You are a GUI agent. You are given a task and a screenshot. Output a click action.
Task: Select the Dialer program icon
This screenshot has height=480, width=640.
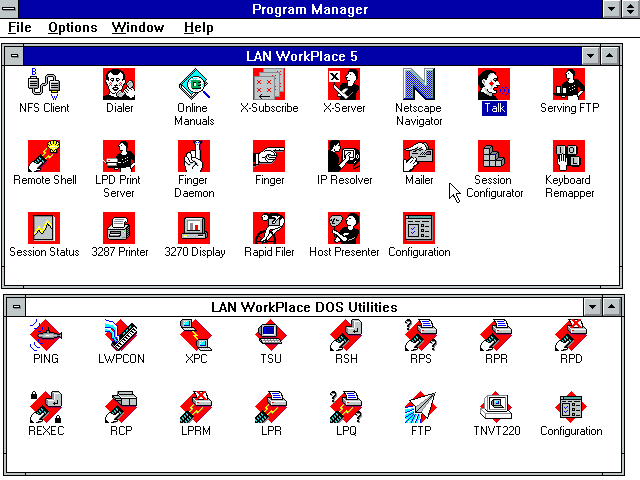119,84
